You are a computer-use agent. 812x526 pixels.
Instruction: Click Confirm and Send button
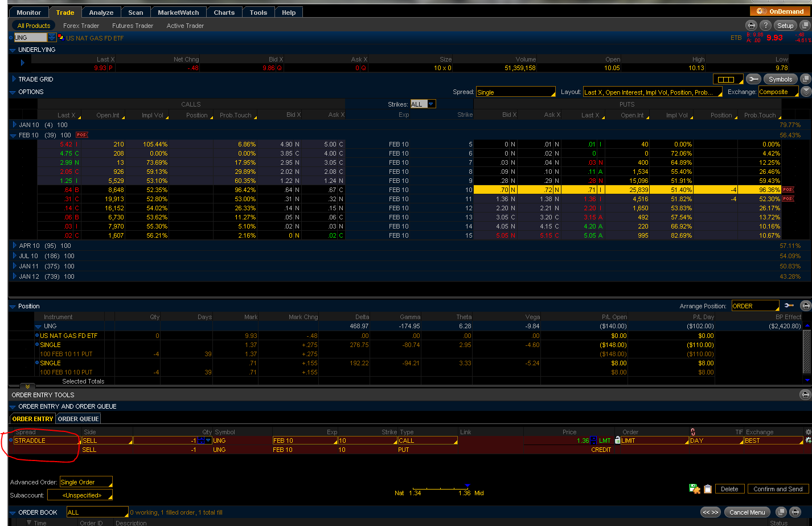pos(778,489)
